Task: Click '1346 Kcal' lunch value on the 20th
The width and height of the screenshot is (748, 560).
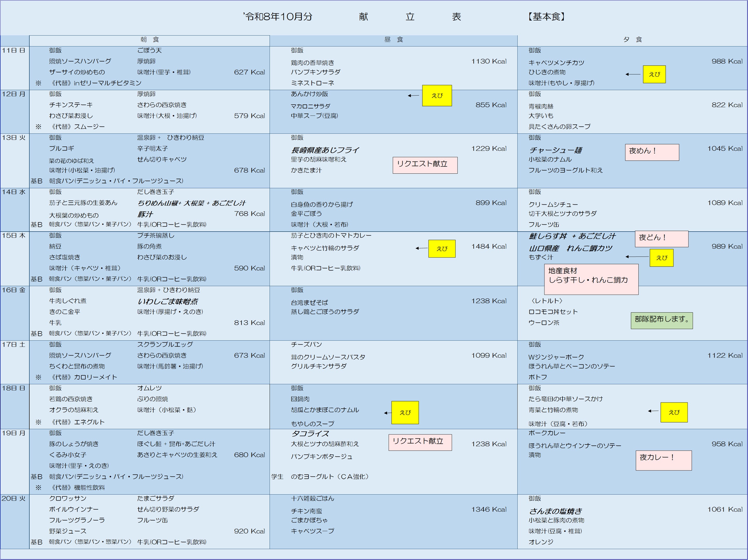Action: (489, 509)
